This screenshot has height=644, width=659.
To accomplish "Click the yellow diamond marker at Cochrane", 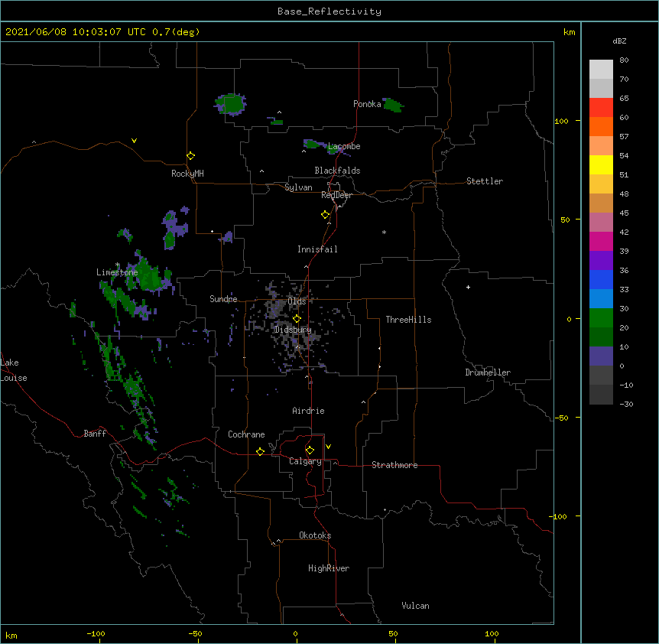I will 260,451.
